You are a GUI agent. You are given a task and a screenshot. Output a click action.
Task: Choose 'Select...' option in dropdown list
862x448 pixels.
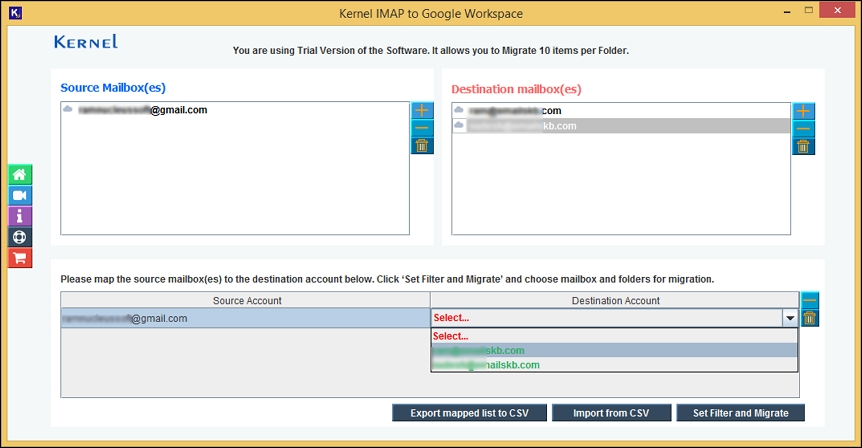click(x=614, y=336)
